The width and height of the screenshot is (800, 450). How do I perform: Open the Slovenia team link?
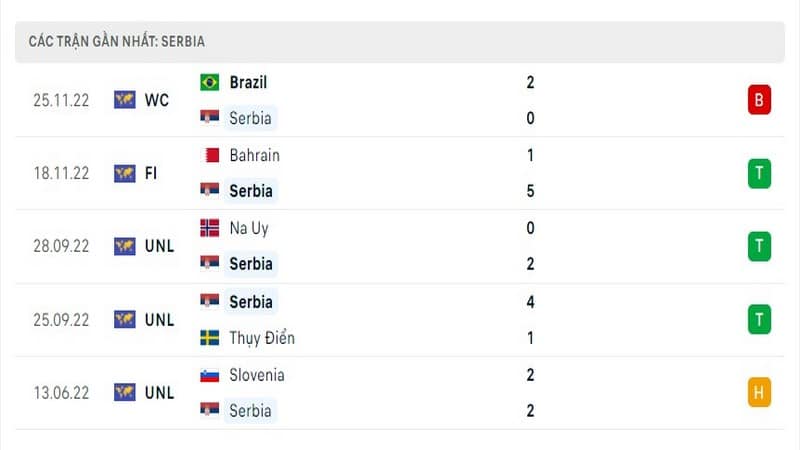click(257, 375)
